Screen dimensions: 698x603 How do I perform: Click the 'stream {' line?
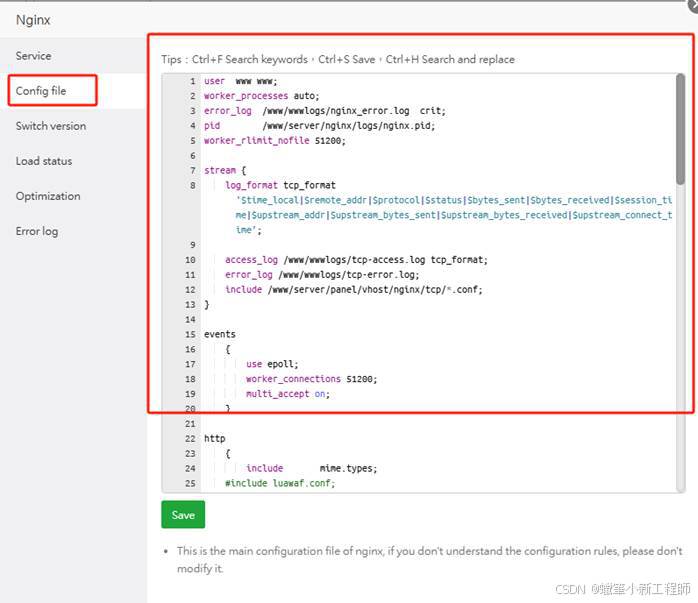[x=225, y=170]
